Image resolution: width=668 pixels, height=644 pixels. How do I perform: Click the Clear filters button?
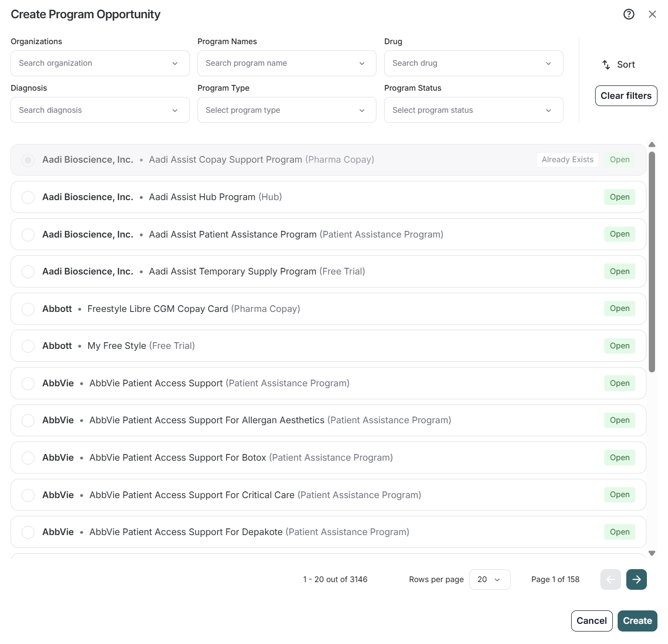tap(626, 96)
